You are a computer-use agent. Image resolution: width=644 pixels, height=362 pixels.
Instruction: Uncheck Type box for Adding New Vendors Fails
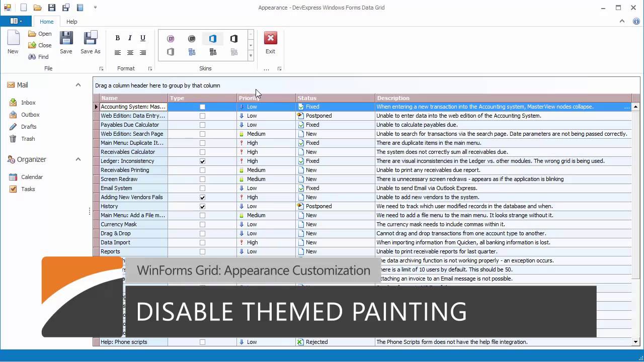(202, 197)
